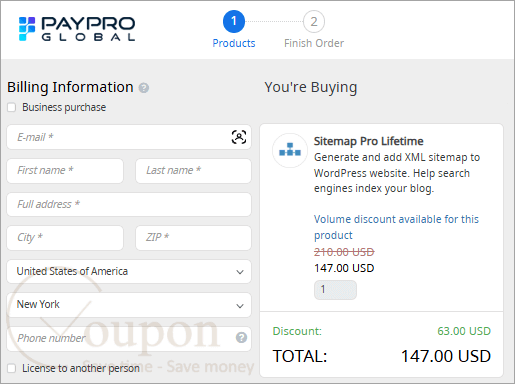Click the You're Buying heading
The image size is (515, 384).
[311, 87]
